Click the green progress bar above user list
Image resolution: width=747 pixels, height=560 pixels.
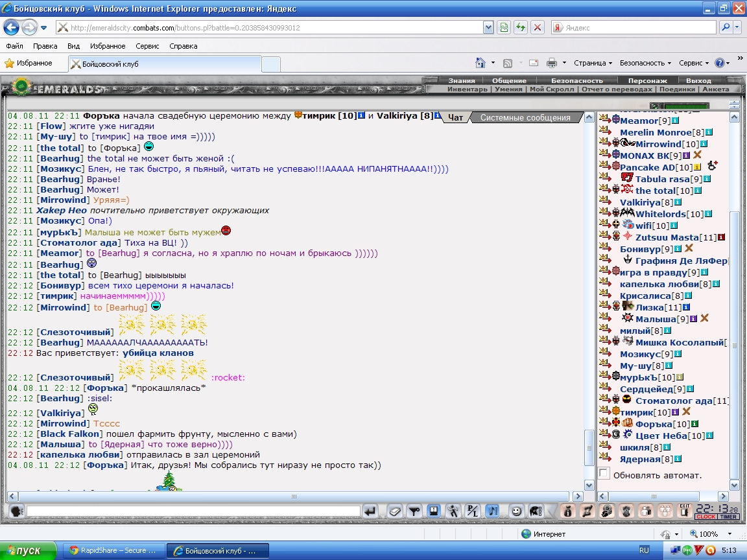pos(686,106)
